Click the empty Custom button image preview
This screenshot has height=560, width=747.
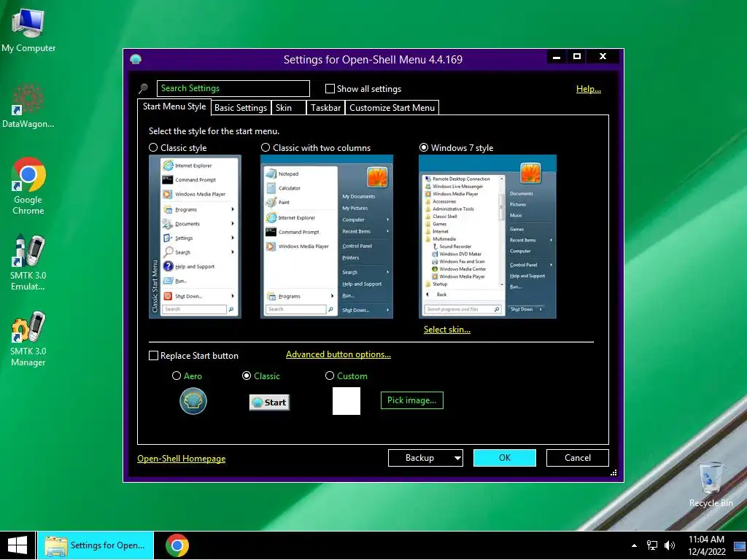[347, 401]
